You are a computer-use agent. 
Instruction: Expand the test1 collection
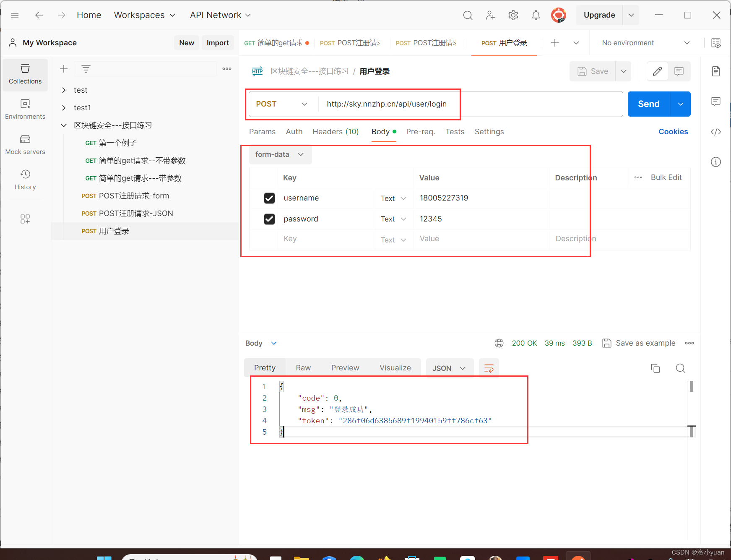[64, 108]
